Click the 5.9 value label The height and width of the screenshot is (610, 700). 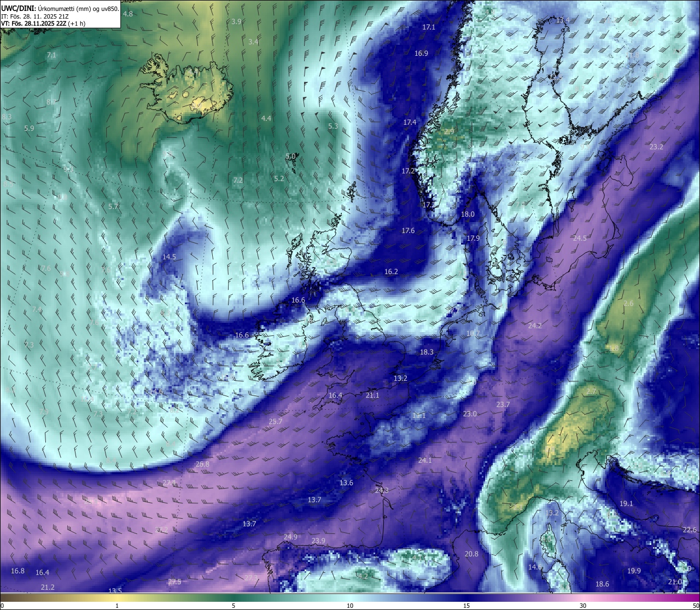30,129
